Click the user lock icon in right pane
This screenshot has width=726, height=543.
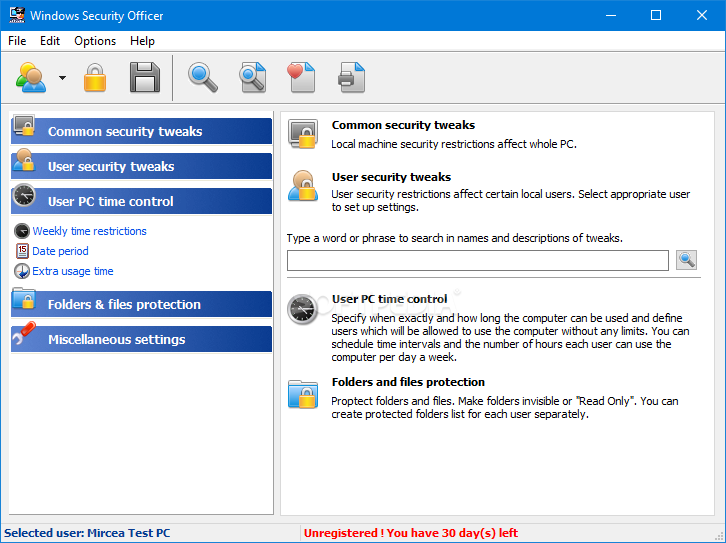point(303,186)
